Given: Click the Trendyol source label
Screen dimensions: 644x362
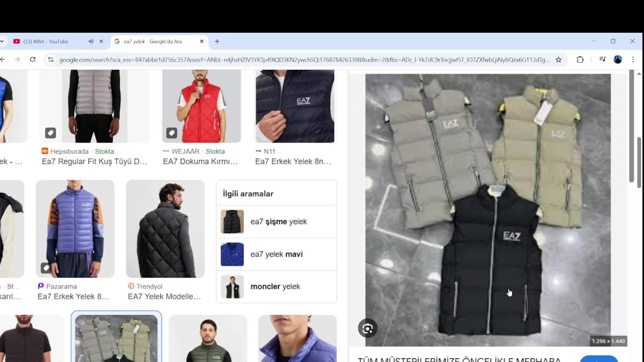Looking at the screenshot, I should click(x=149, y=287).
